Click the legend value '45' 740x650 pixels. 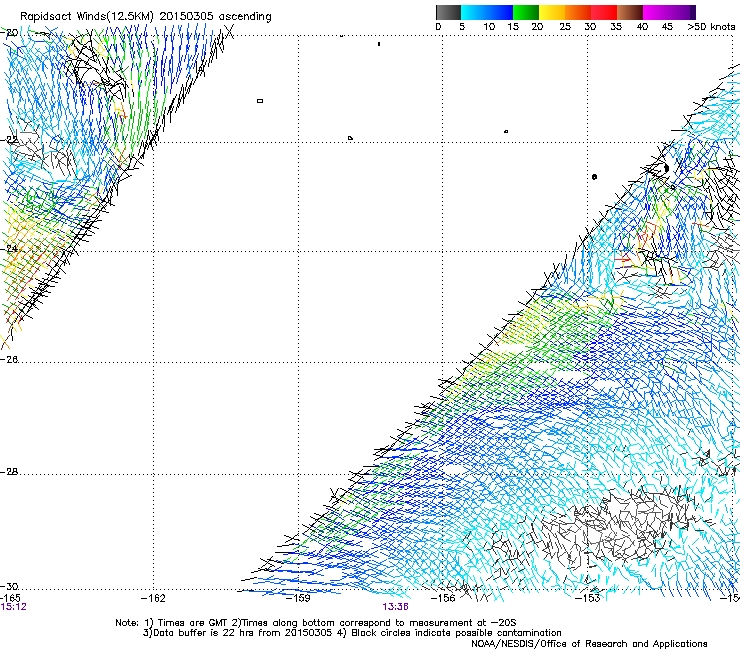click(667, 27)
